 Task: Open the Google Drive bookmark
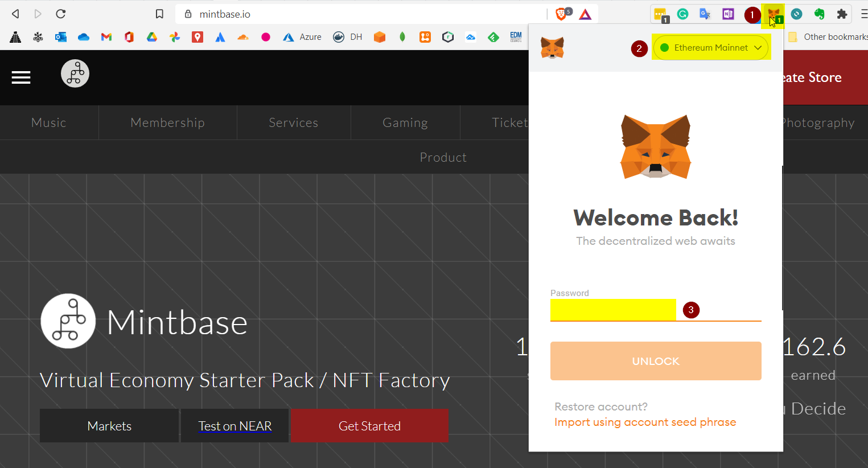coord(152,37)
